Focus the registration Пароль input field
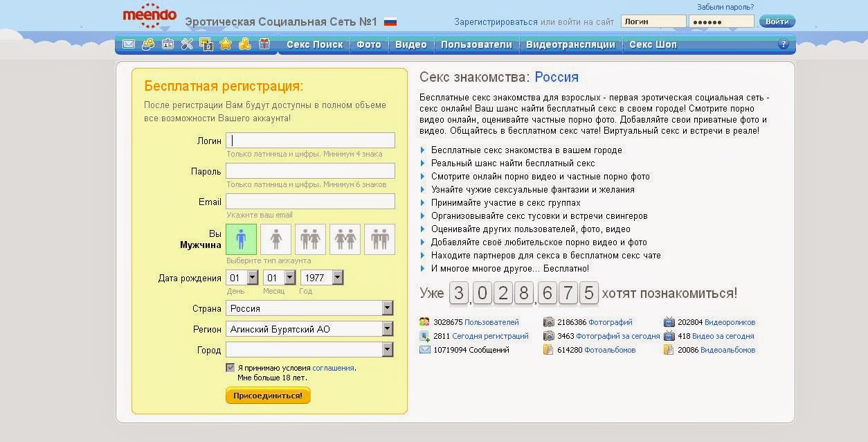 [310, 170]
